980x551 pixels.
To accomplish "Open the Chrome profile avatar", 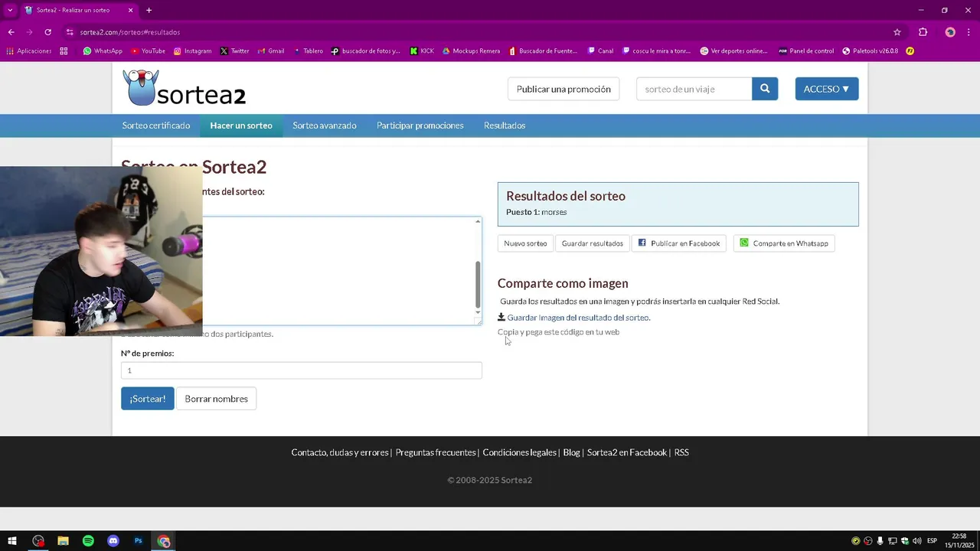I will (x=950, y=32).
